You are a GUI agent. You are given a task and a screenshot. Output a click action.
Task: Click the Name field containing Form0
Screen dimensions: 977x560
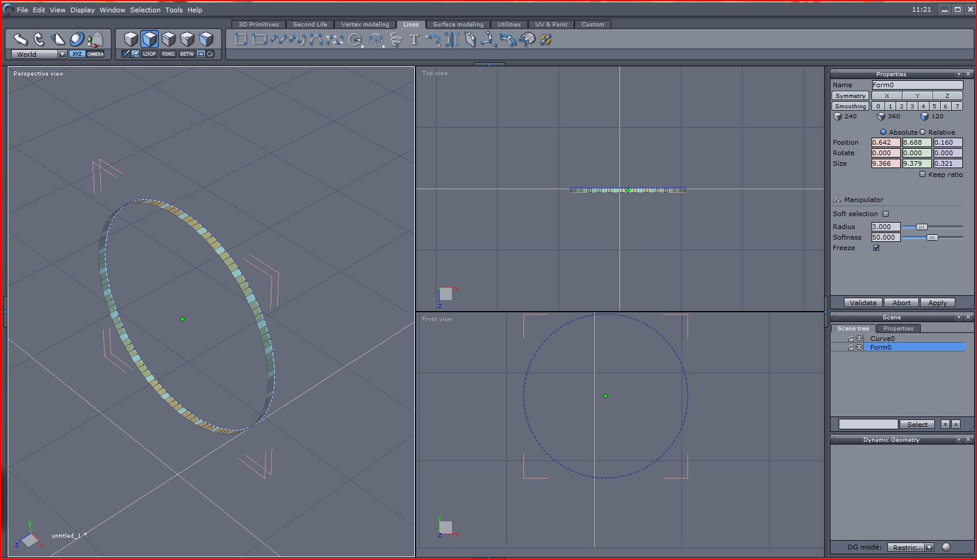917,85
